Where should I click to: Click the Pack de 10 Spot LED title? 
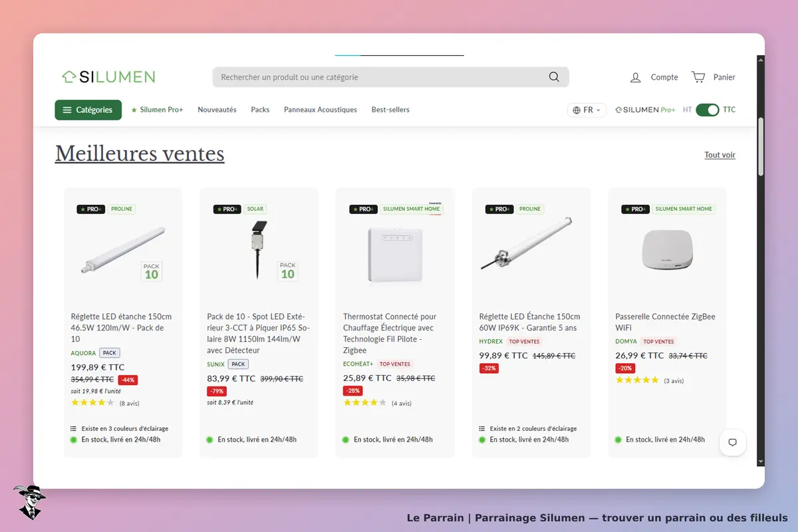tap(259, 333)
